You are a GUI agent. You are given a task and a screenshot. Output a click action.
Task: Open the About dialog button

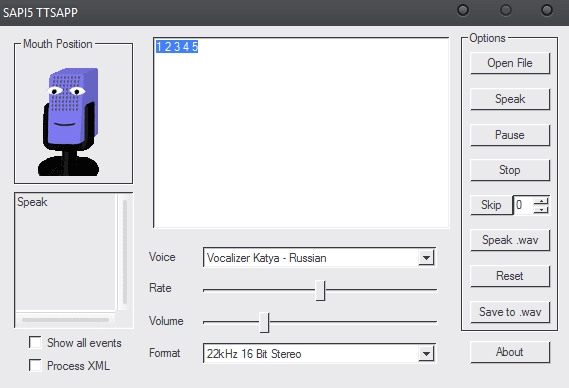click(x=510, y=352)
